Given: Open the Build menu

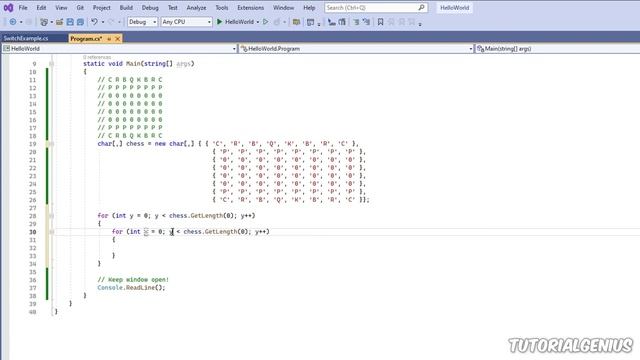Looking at the screenshot, I should [x=126, y=8].
